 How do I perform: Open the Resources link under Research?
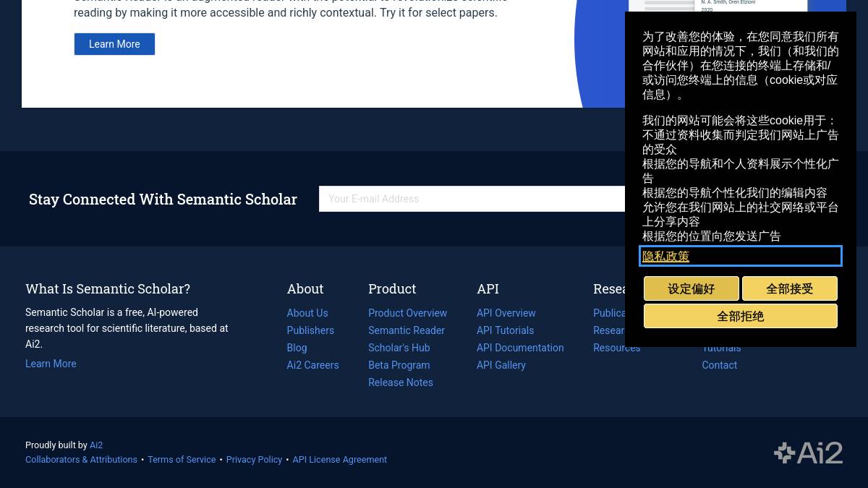[616, 348]
